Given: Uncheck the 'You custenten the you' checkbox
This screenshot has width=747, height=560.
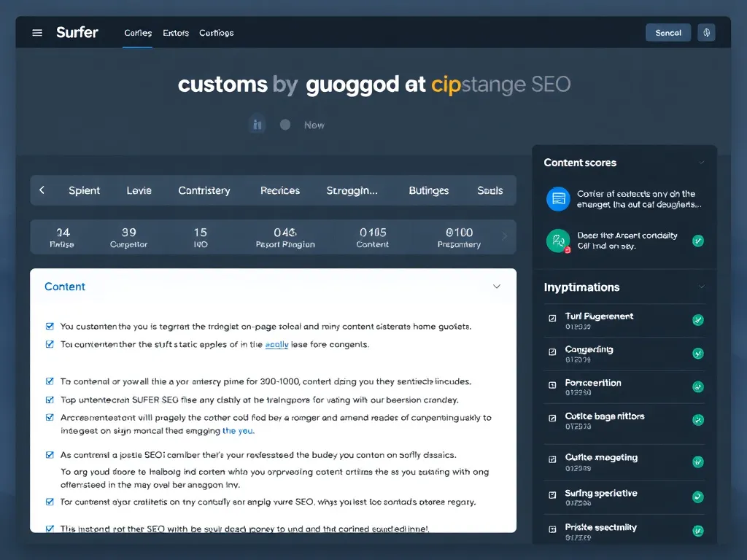Looking at the screenshot, I should [x=50, y=326].
